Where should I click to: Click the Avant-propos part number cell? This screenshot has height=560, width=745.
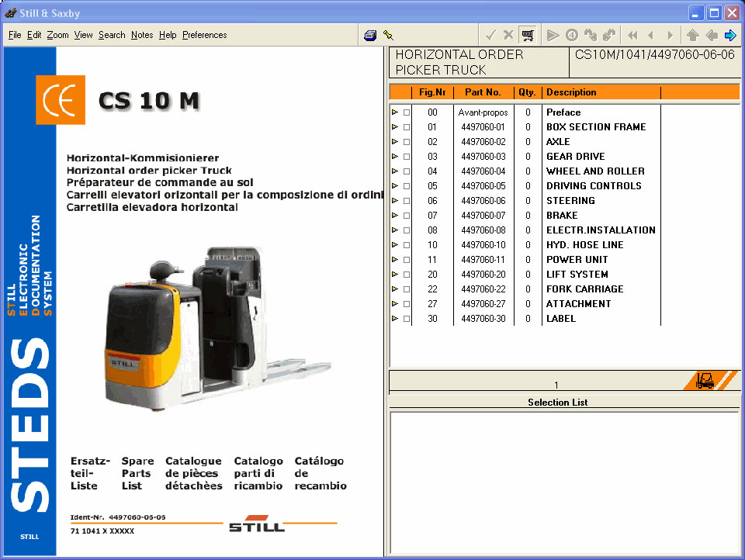(x=483, y=112)
